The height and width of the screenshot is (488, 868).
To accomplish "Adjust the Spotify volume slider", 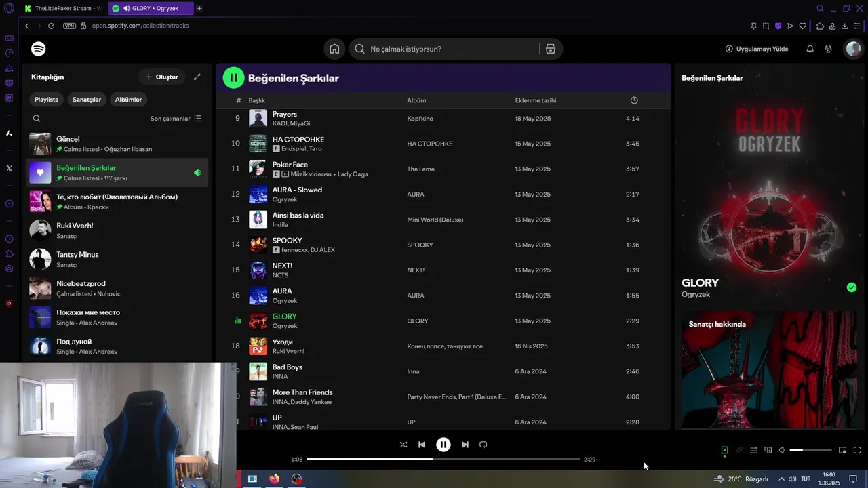I will [810, 450].
